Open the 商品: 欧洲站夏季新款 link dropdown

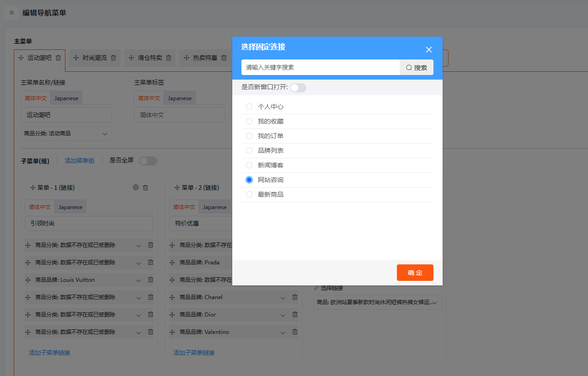tap(378, 302)
